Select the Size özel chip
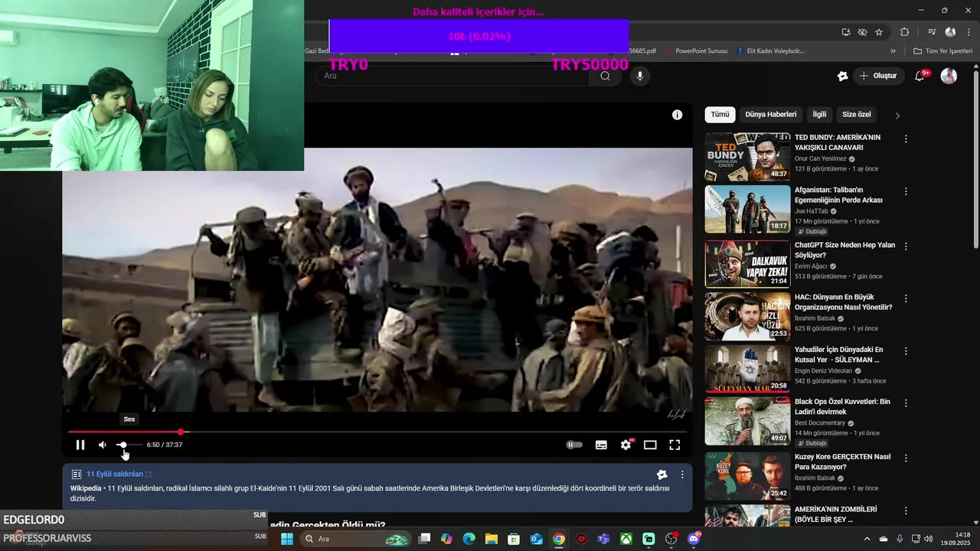The image size is (980, 551). pyautogui.click(x=857, y=115)
